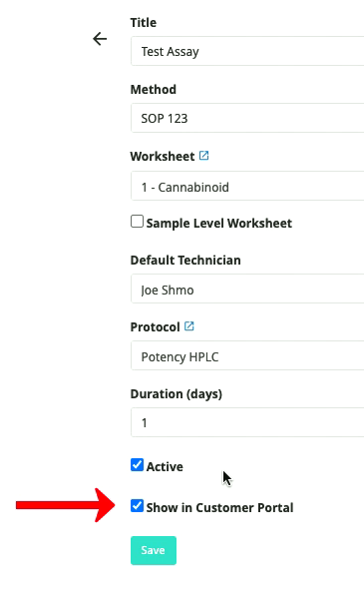Image resolution: width=364 pixels, height=590 pixels.
Task: Enable the Sample Level Worksheet checkbox
Action: point(137,222)
